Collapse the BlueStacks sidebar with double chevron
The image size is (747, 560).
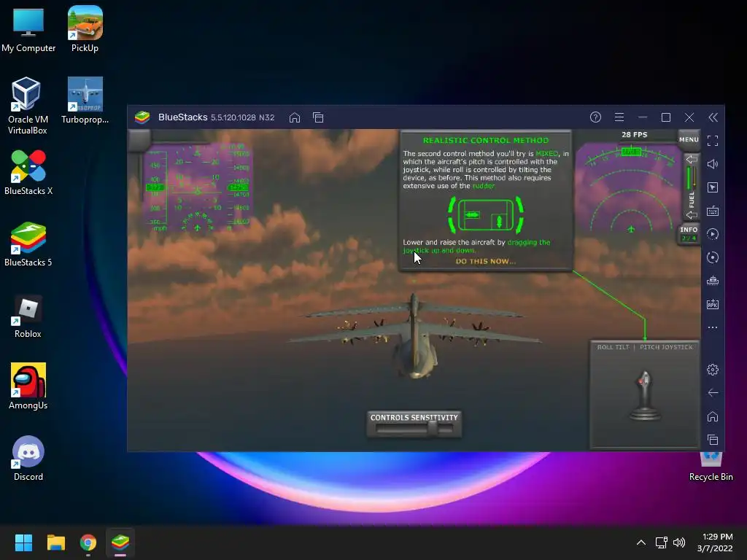pos(713,117)
